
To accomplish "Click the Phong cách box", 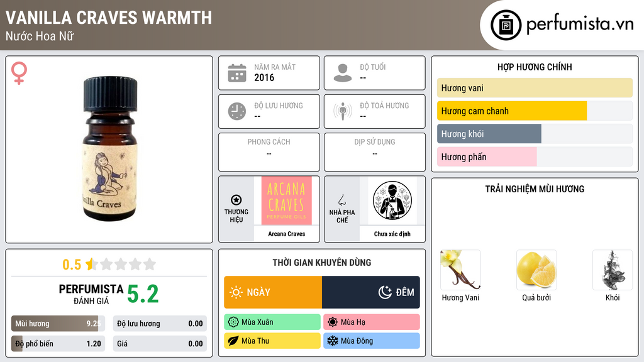I will tap(269, 152).
